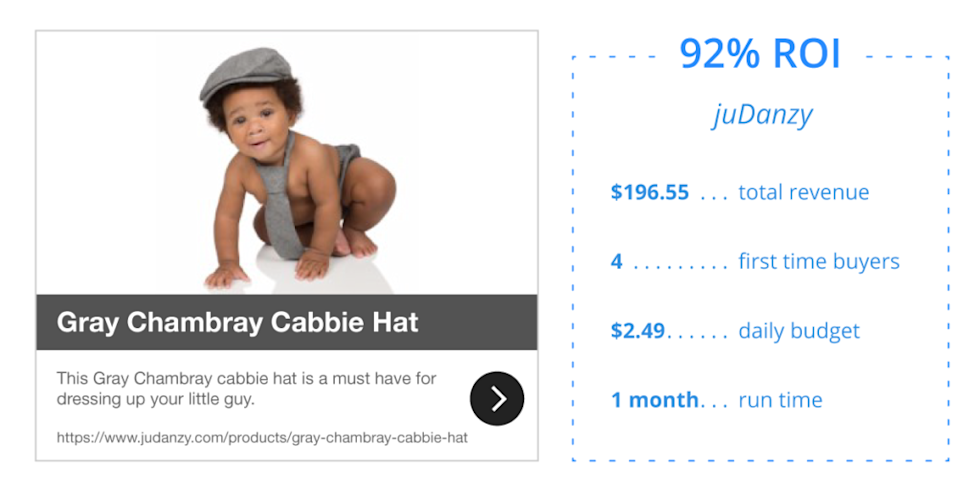Click the daily budget label
Screen dimensions: 980x490
[799, 331]
